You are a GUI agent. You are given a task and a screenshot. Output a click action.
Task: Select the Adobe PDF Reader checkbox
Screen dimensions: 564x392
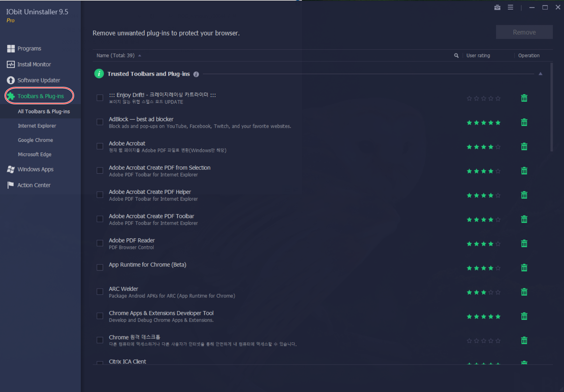click(x=100, y=243)
